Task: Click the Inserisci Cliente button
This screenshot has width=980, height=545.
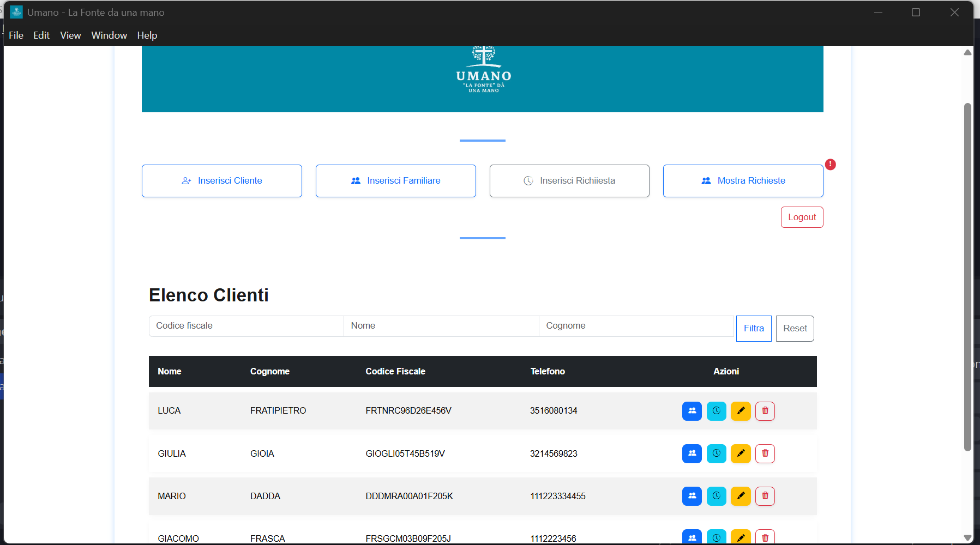Action: [221, 181]
